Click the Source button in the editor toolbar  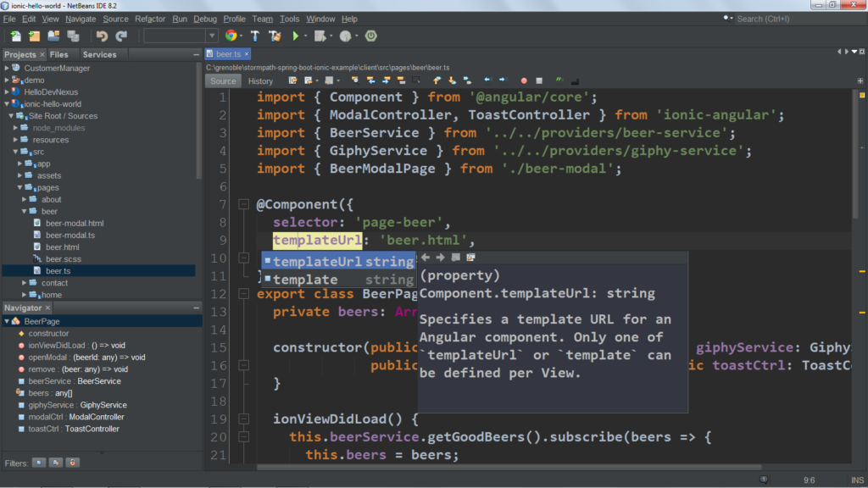223,80
